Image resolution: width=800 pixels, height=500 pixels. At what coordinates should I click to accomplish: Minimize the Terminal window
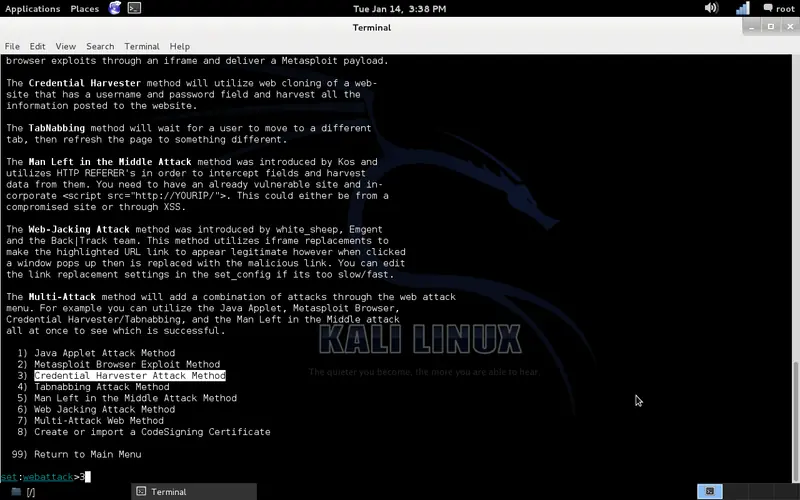[752, 27]
